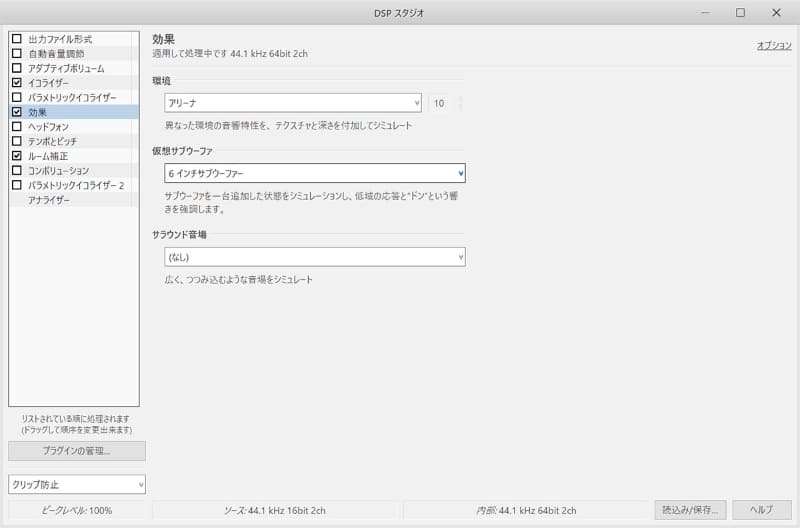This screenshot has width=800, height=528.
Task: Open the オプション link
Action: pos(774,45)
